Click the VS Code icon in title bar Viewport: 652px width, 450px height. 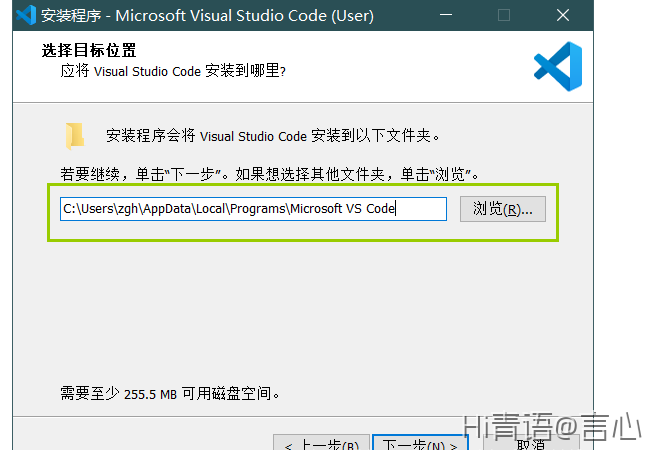[25, 15]
